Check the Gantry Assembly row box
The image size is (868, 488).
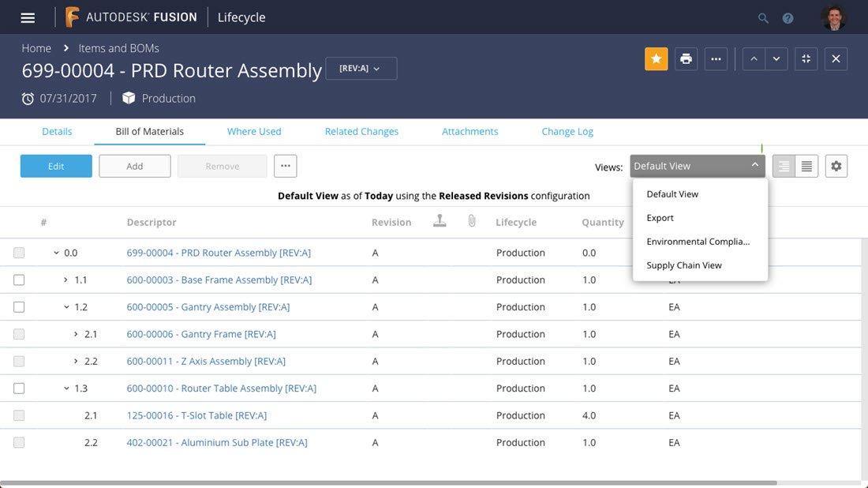(x=19, y=307)
